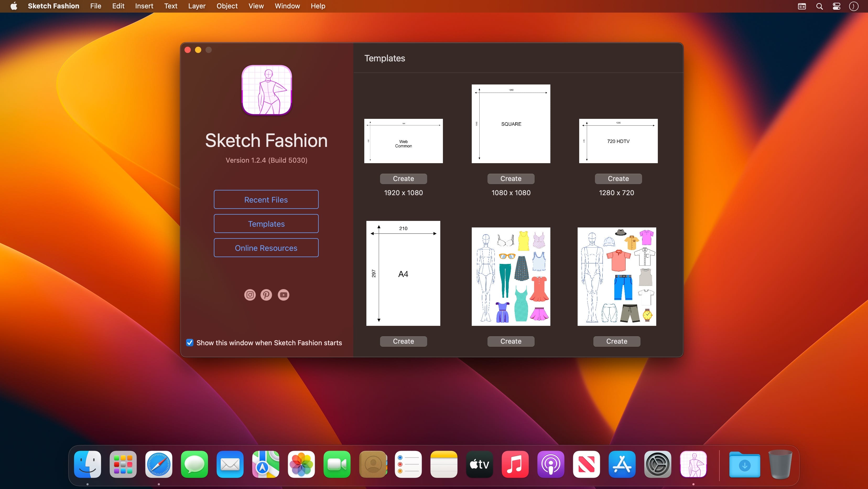The width and height of the screenshot is (868, 489).
Task: Click the Recent Files button
Action: click(266, 200)
